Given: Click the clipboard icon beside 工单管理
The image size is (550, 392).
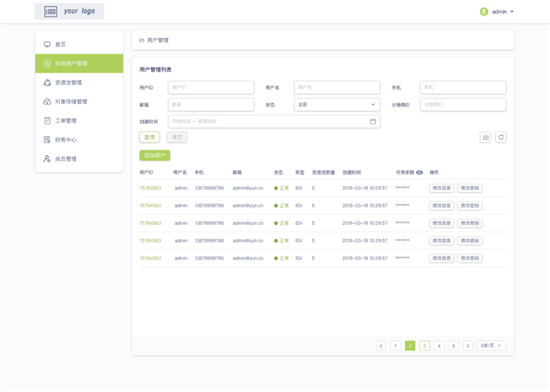Looking at the screenshot, I should tap(47, 121).
